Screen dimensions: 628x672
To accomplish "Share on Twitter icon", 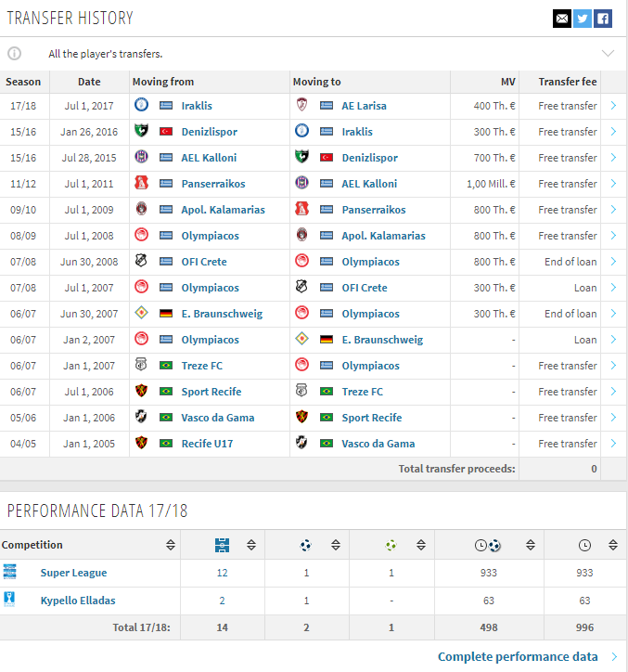I will (583, 19).
